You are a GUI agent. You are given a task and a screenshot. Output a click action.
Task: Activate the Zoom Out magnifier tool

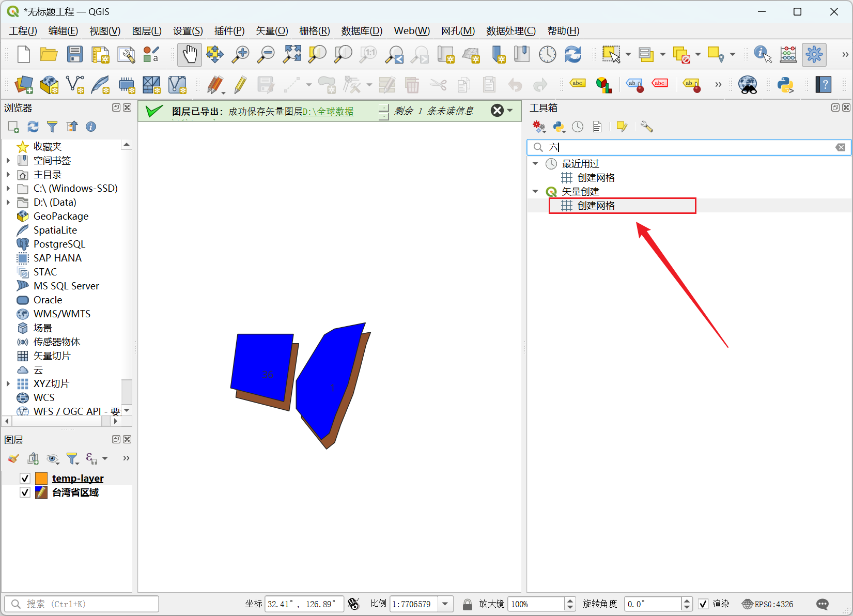266,54
